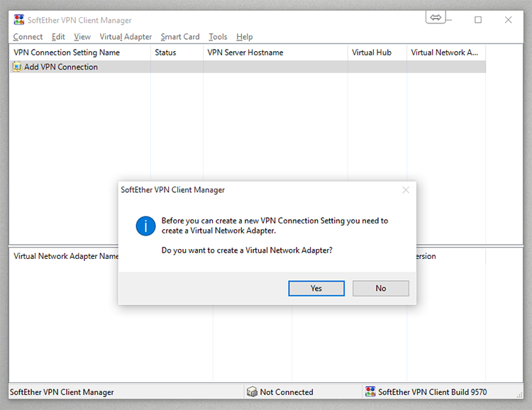Click the Not Connected status icon

(252, 392)
